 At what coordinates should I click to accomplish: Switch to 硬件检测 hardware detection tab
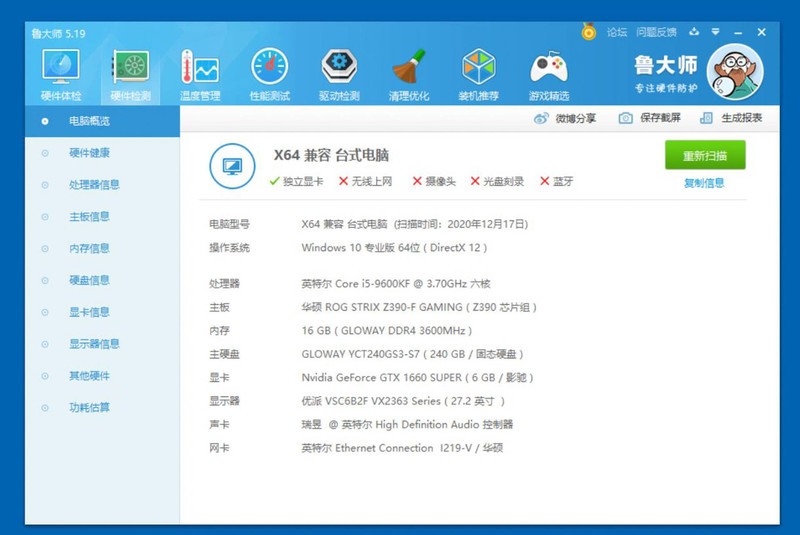coord(130,74)
